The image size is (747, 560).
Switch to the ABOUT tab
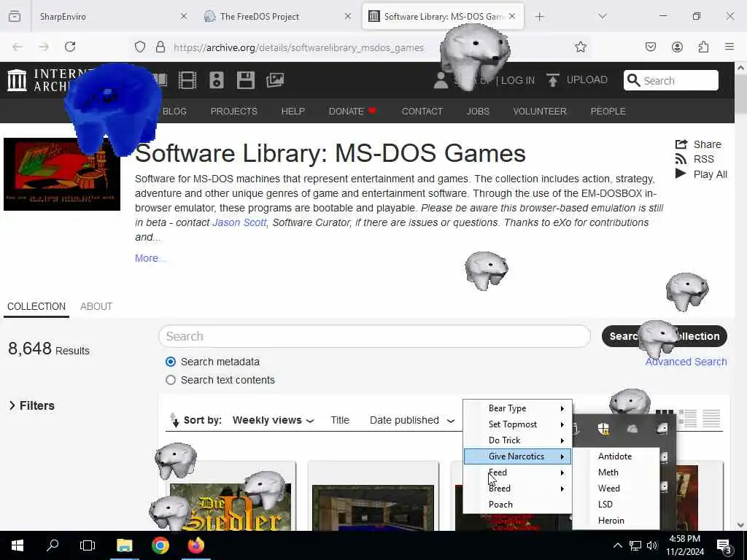(x=96, y=306)
